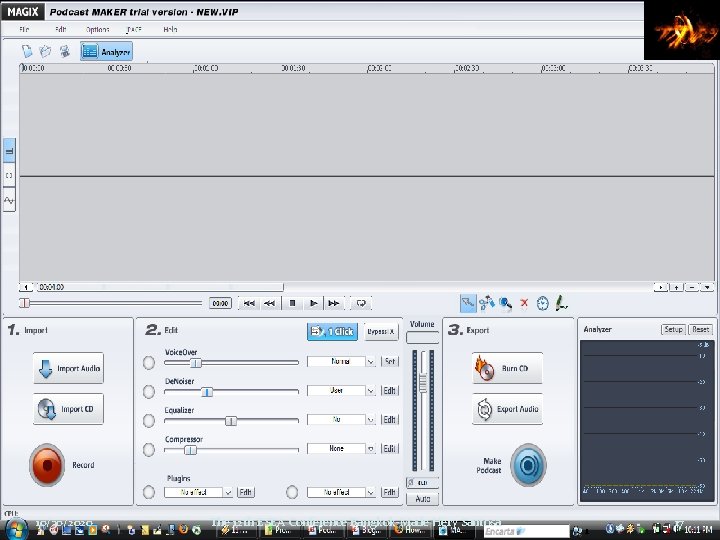720x540 pixels.
Task: Start recording with the red Record button
Action: (x=47, y=465)
